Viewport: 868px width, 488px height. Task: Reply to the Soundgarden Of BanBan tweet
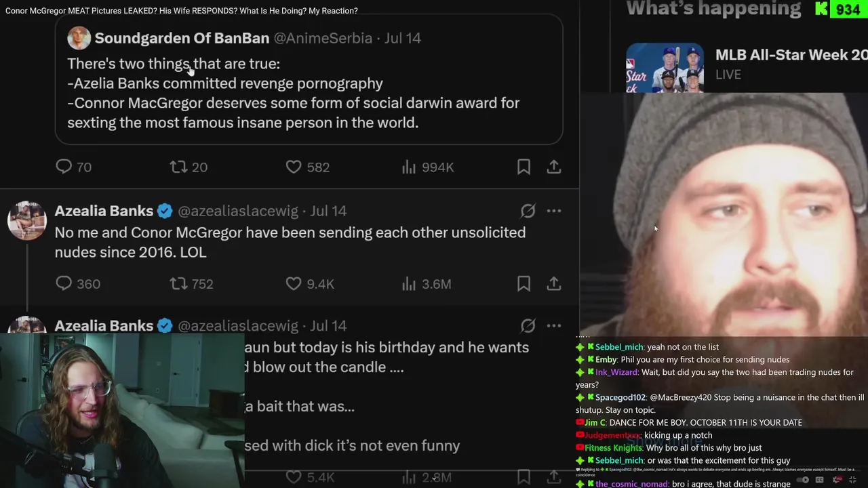point(73,167)
